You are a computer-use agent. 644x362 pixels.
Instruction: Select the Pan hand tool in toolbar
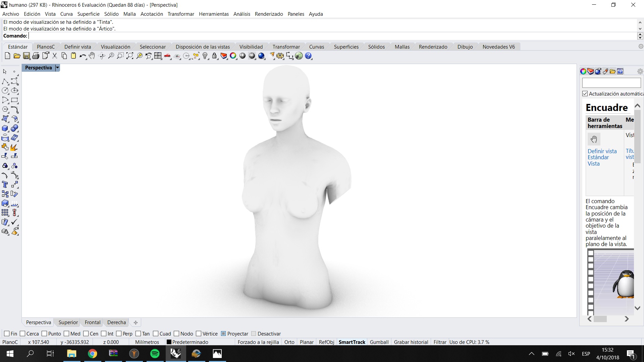click(x=92, y=56)
